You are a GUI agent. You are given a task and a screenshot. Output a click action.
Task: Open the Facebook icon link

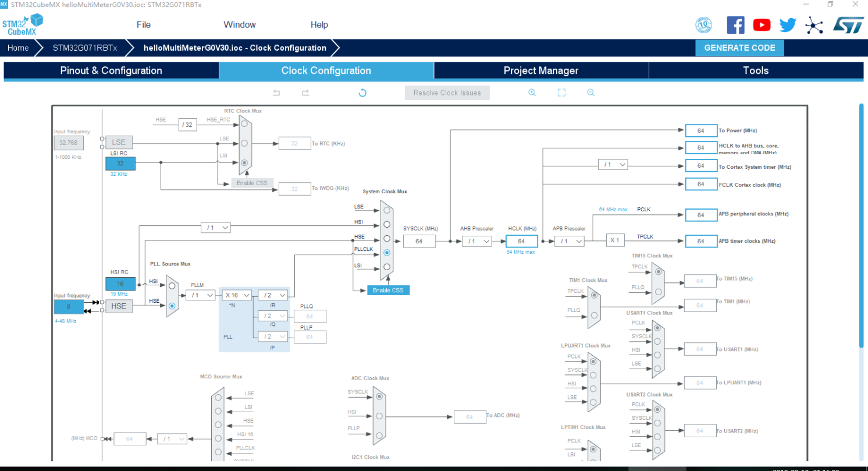[x=735, y=24]
